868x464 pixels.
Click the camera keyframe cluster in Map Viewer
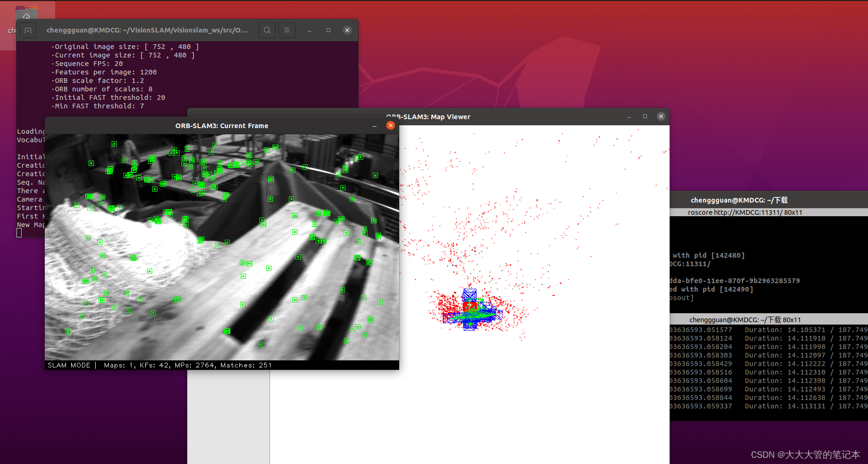pos(472,310)
